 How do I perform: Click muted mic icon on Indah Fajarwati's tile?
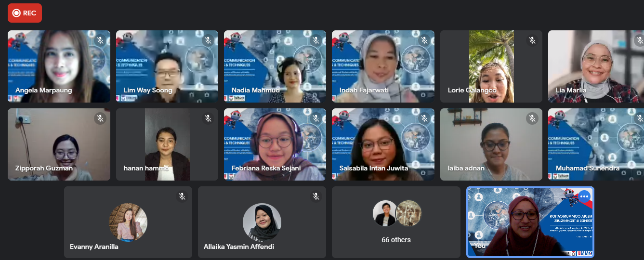[x=424, y=40]
